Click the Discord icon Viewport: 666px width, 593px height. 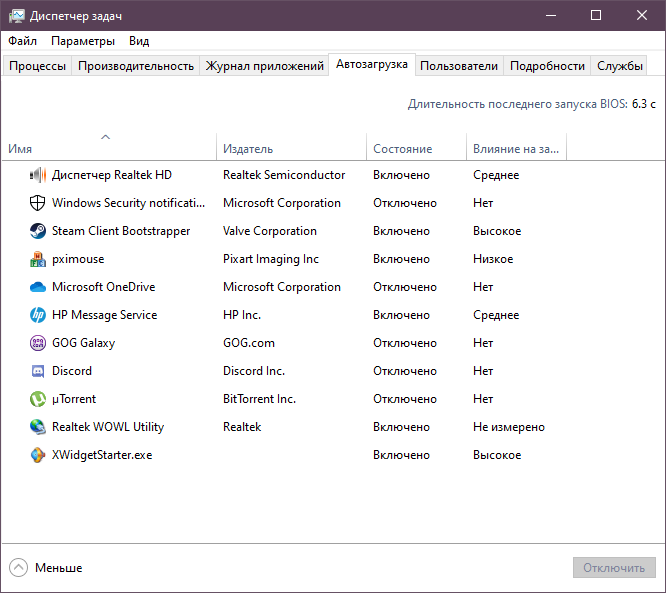coord(38,371)
